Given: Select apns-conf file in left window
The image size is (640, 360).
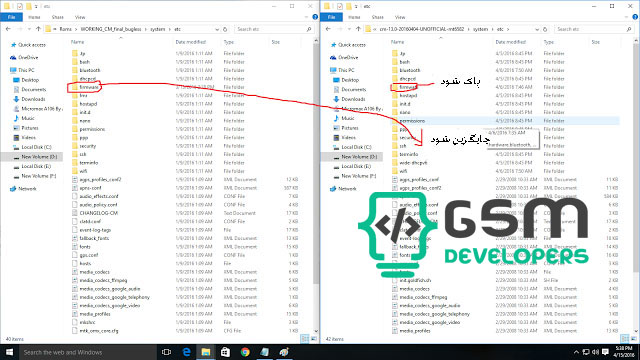Looking at the screenshot, I should click(x=87, y=188).
